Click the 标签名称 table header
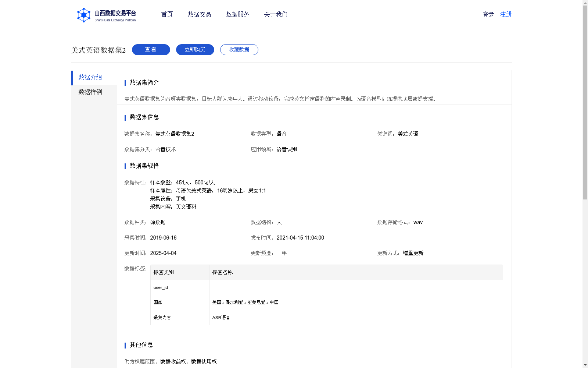588x368 pixels. (356, 272)
